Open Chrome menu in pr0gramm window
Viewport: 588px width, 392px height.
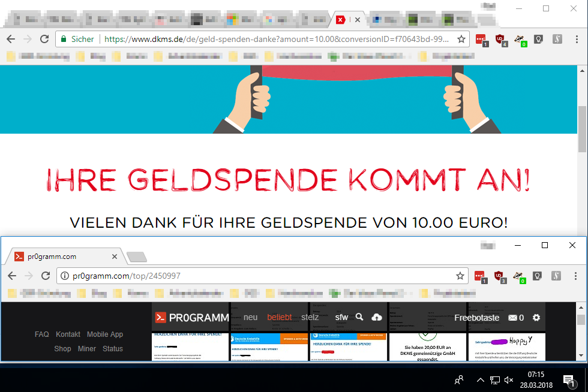[575, 276]
